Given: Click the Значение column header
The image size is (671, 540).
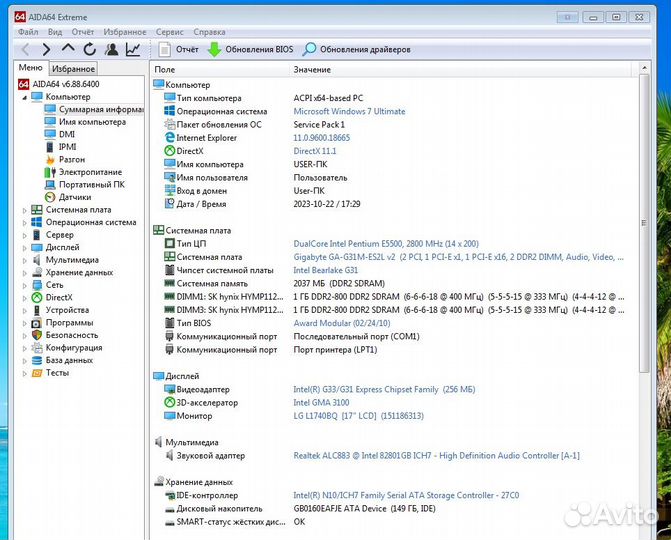Looking at the screenshot, I should (x=312, y=69).
